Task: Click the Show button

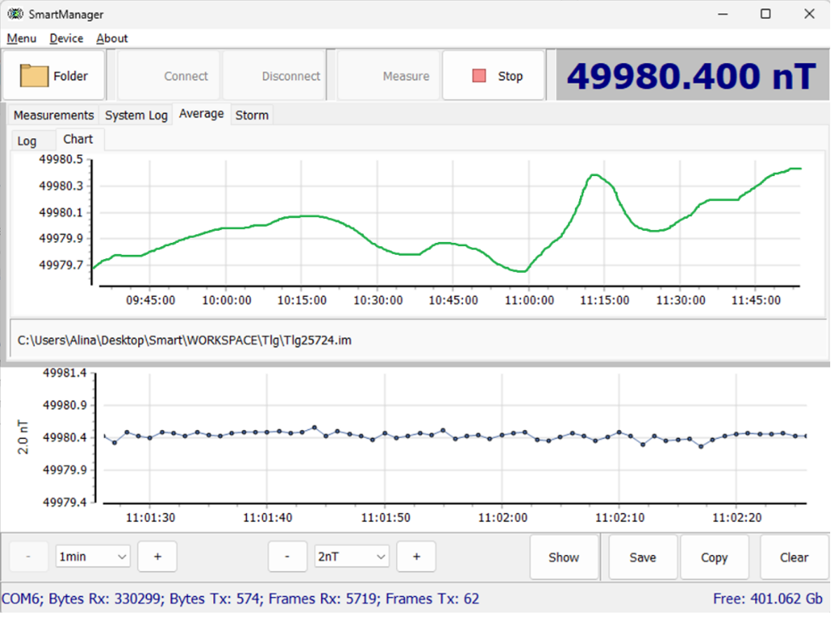Action: pyautogui.click(x=564, y=557)
